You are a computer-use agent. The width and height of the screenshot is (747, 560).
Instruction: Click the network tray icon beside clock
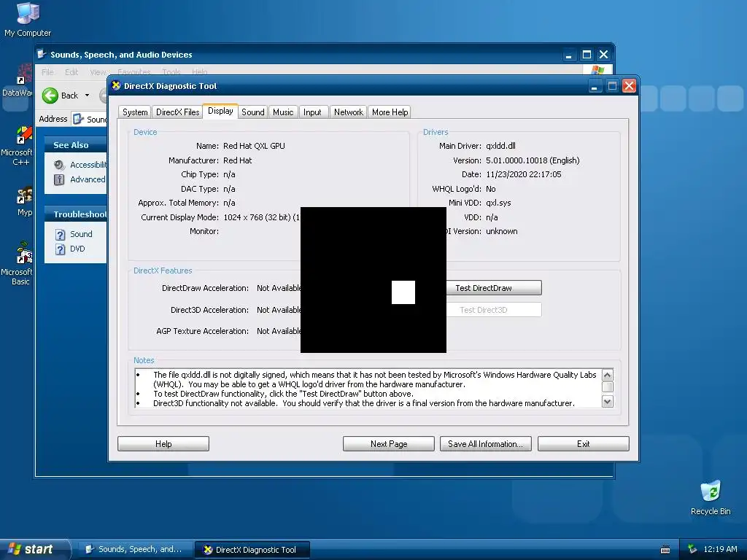(693, 549)
